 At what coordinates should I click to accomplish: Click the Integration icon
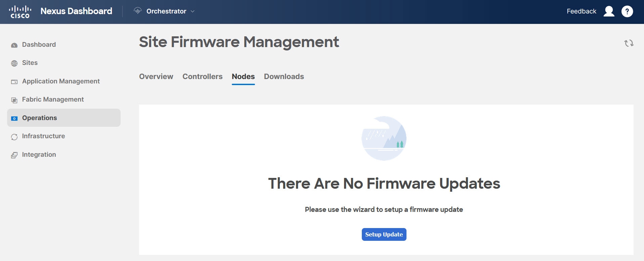[14, 155]
